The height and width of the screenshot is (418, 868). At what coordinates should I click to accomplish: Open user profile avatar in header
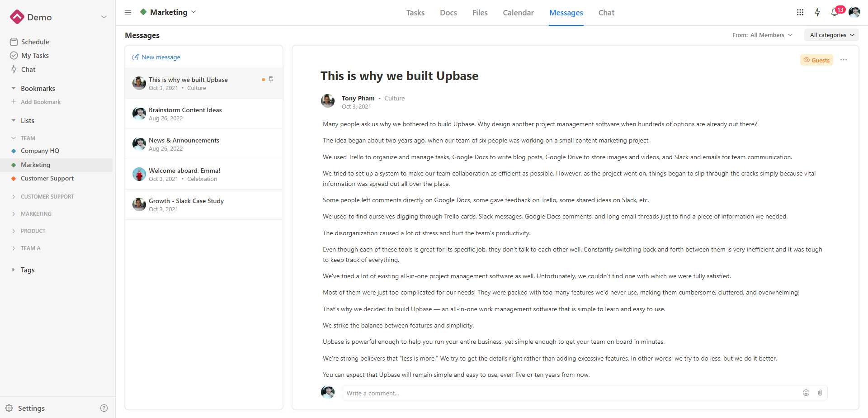(854, 12)
